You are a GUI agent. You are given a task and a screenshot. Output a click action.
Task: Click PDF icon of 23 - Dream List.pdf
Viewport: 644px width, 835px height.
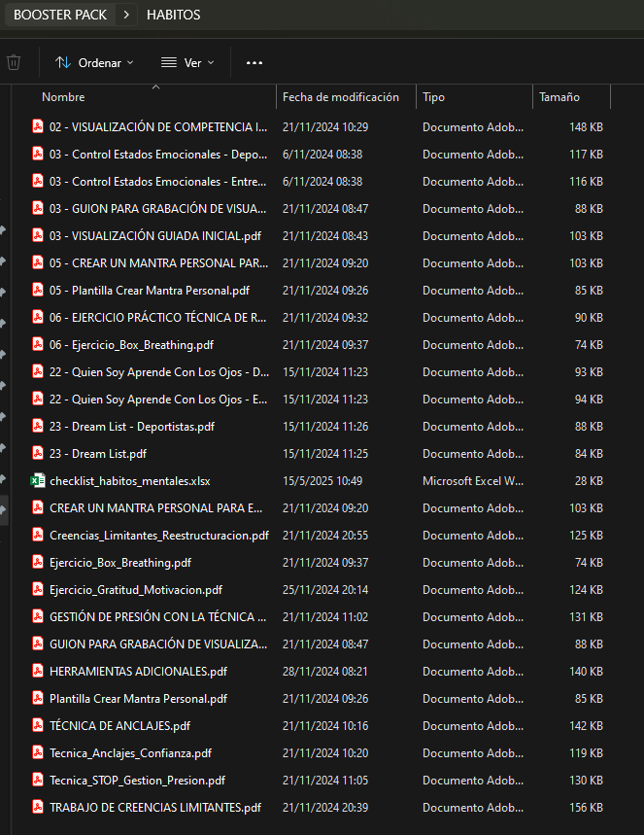pos(38,454)
